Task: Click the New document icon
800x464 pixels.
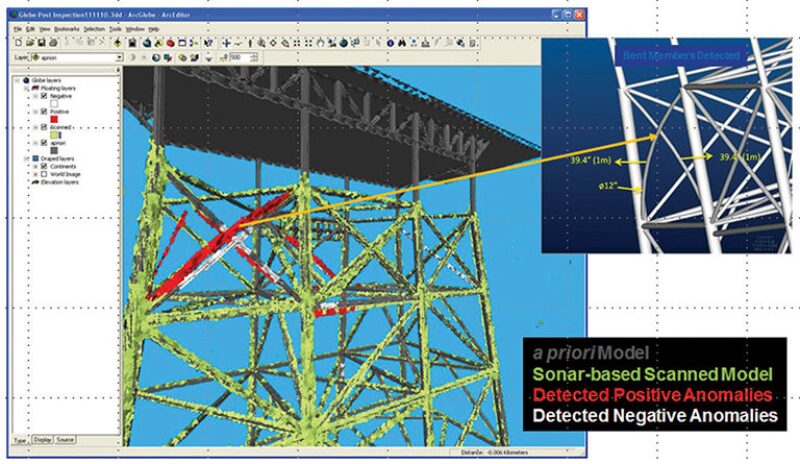Action: (x=17, y=43)
